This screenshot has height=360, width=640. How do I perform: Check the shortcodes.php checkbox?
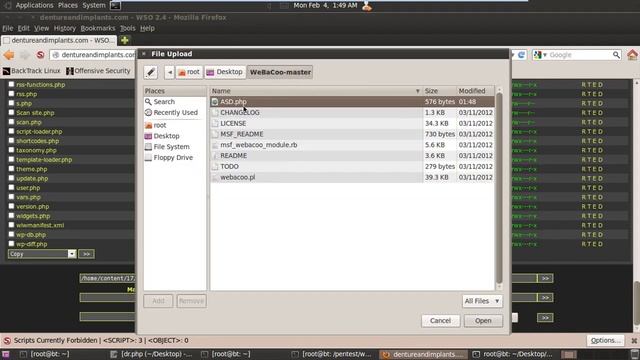(x=11, y=141)
